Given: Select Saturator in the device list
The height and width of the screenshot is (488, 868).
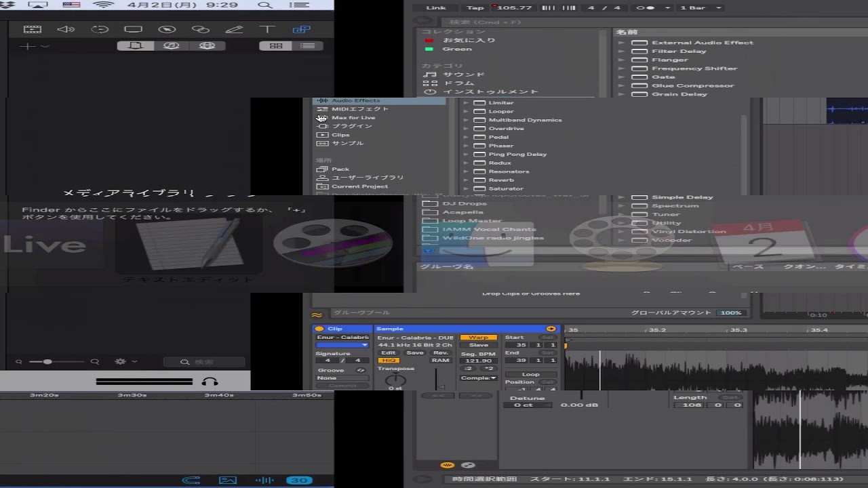Looking at the screenshot, I should [x=506, y=188].
